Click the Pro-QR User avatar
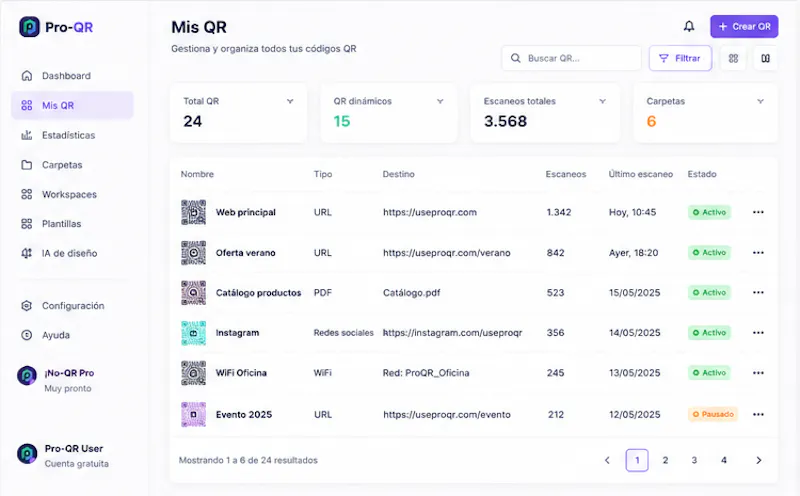The height and width of the screenshot is (496, 800). coord(27,453)
